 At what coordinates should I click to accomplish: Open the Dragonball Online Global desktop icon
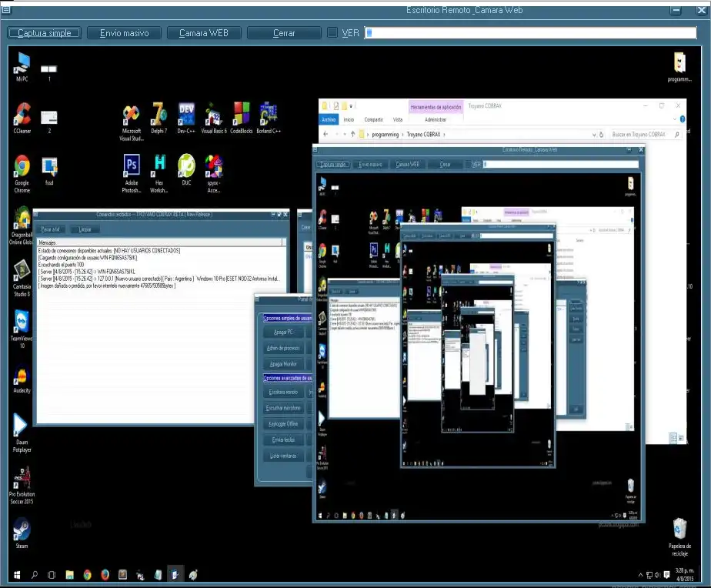pos(21,226)
